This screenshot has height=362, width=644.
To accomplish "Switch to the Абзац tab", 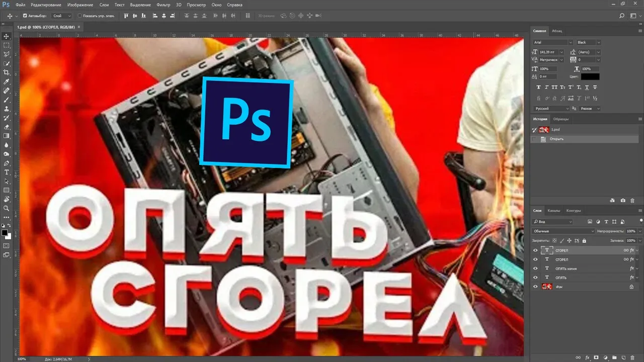I will (557, 31).
